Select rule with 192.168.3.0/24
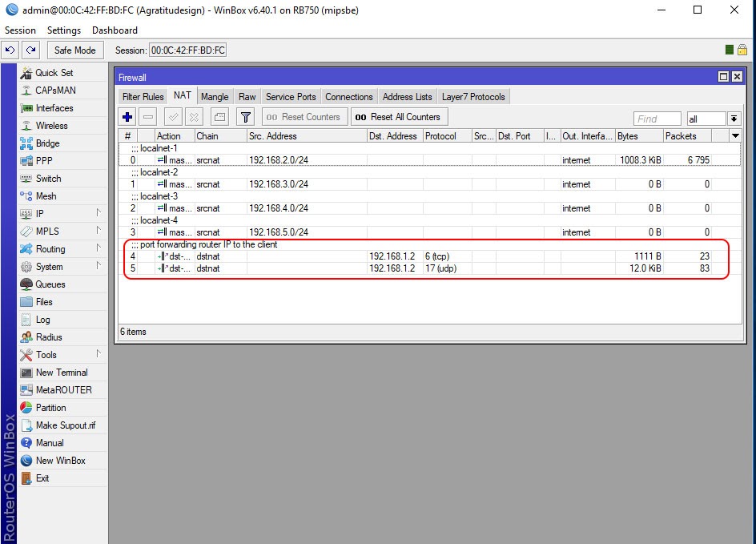This screenshot has height=544, width=756. click(x=429, y=184)
